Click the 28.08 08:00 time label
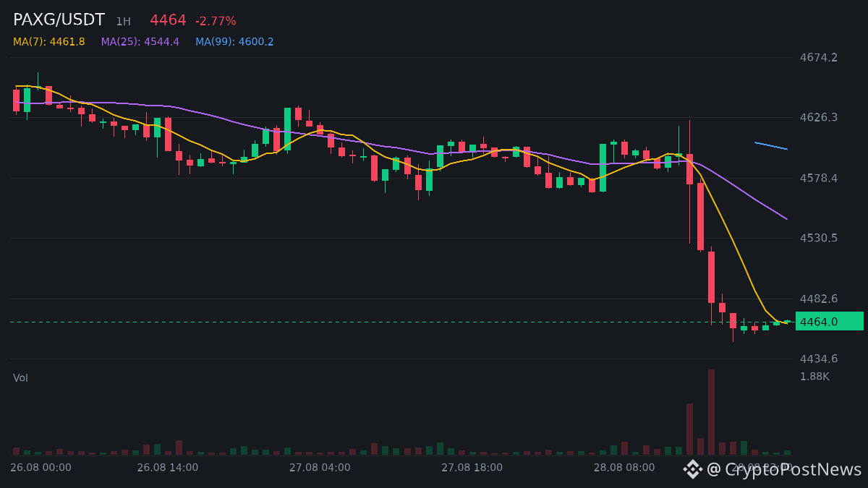 [x=624, y=468]
